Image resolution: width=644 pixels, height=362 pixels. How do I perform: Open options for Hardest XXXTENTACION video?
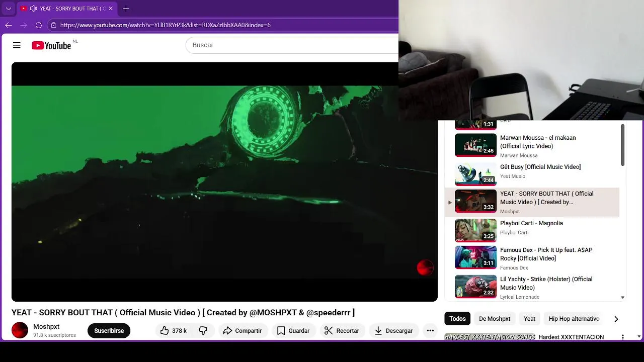click(x=622, y=337)
